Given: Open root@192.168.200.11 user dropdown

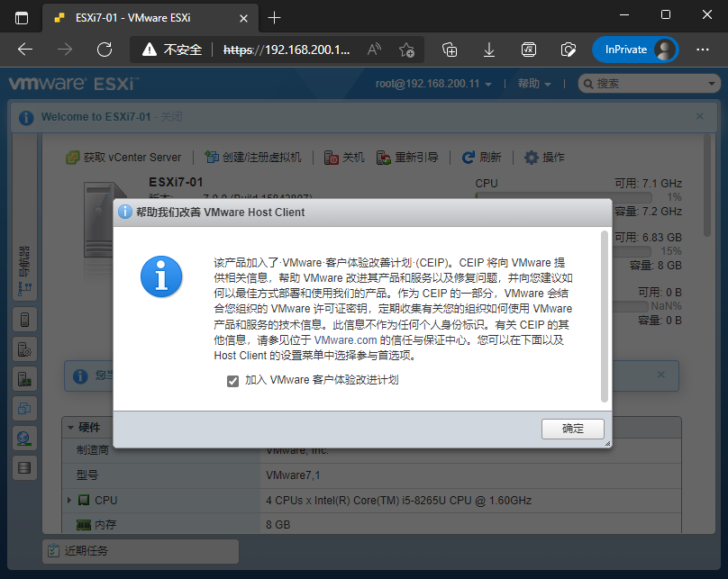Looking at the screenshot, I should pos(433,84).
